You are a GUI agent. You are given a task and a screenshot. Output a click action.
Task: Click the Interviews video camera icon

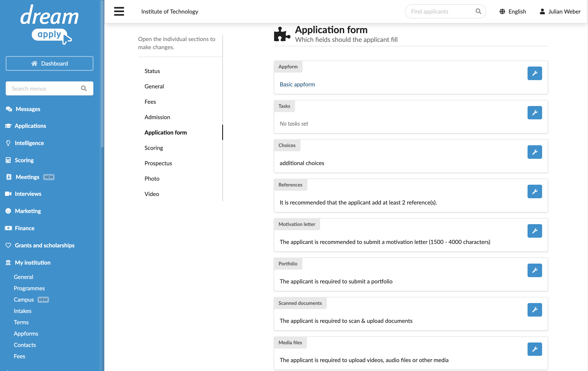8,194
